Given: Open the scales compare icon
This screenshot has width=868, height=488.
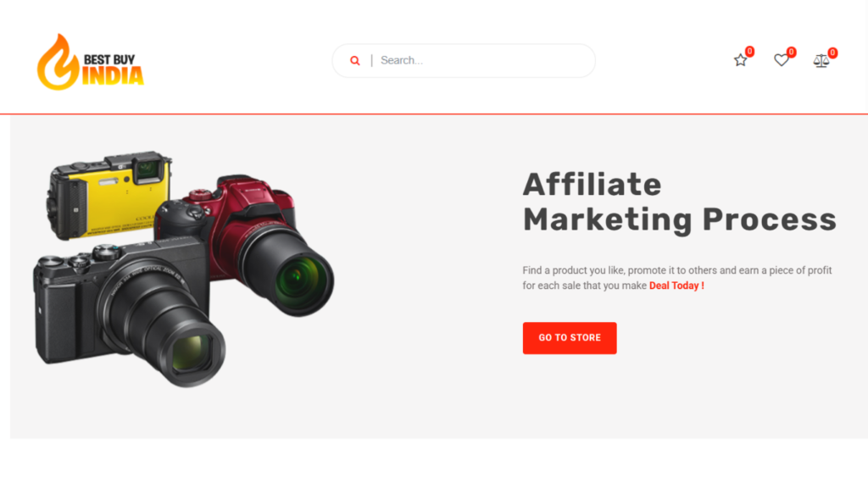Looking at the screenshot, I should [821, 61].
